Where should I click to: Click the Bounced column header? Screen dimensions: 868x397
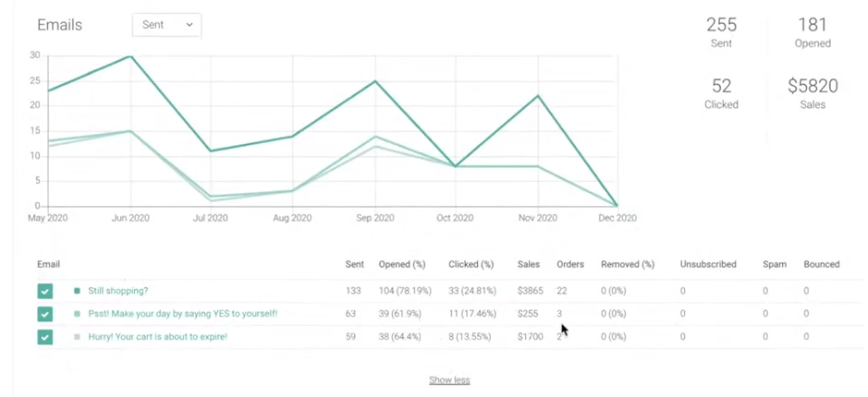pyautogui.click(x=822, y=264)
